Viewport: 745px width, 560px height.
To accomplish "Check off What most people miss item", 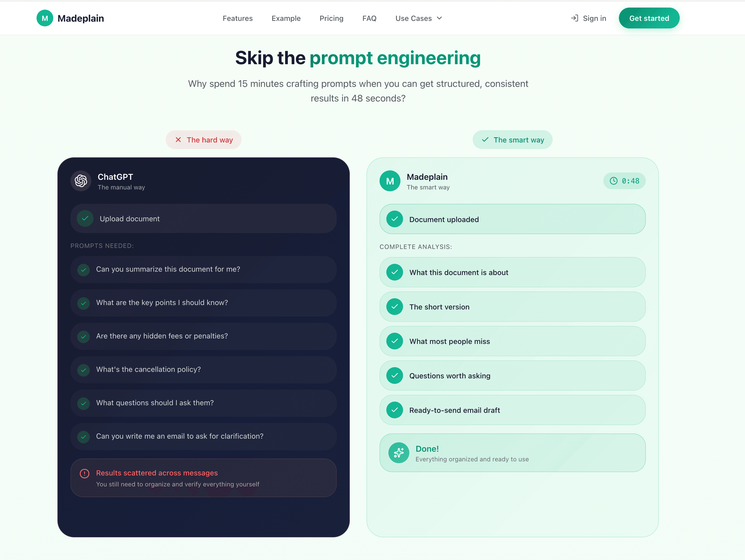I will [x=394, y=341].
